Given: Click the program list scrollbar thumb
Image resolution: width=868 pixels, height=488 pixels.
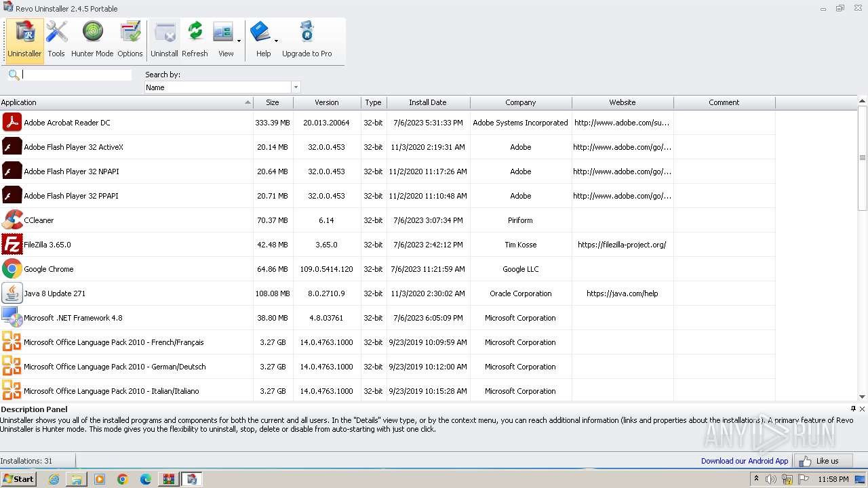Looking at the screenshot, I should (863, 158).
